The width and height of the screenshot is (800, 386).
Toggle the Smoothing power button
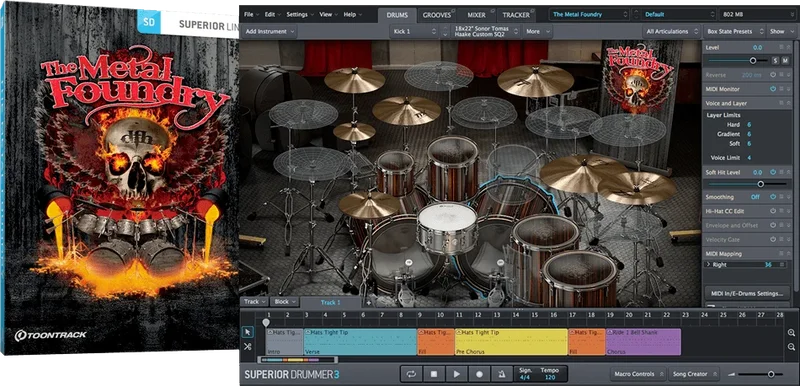tap(773, 197)
